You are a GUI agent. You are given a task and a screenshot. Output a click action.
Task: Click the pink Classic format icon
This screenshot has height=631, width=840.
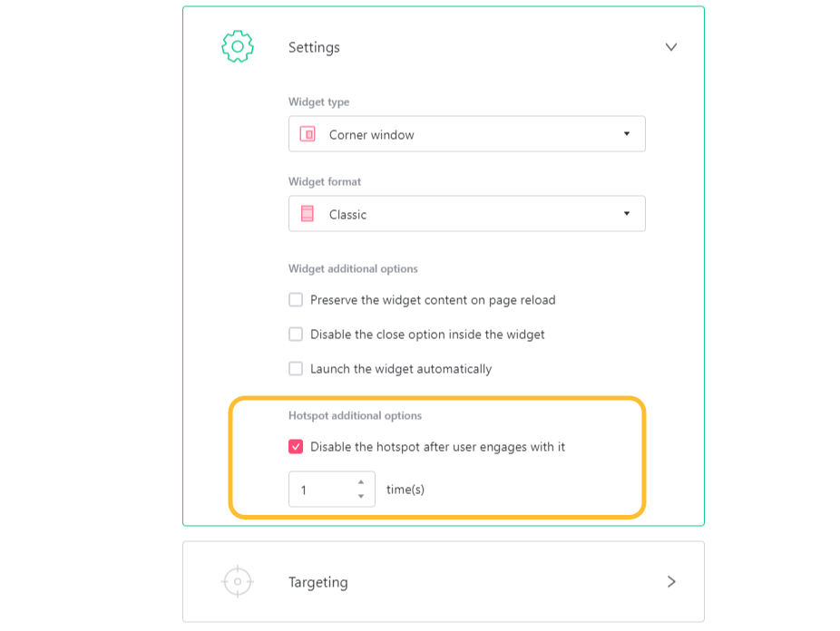pos(308,213)
